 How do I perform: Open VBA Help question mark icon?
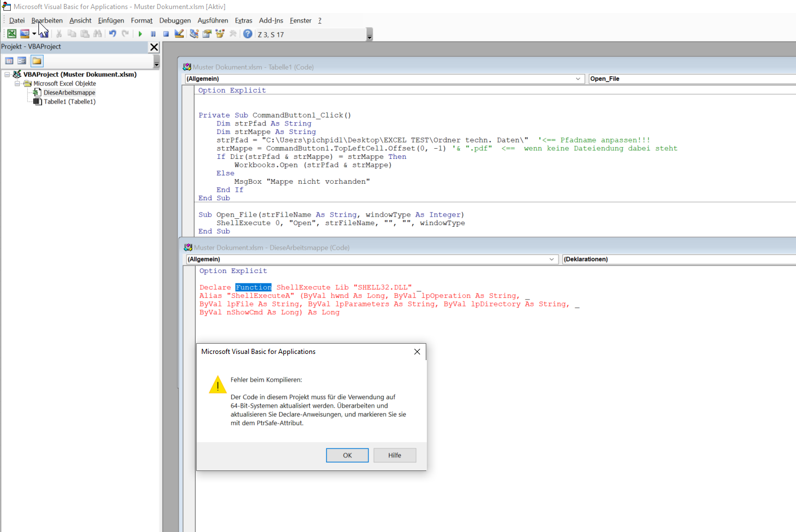248,34
